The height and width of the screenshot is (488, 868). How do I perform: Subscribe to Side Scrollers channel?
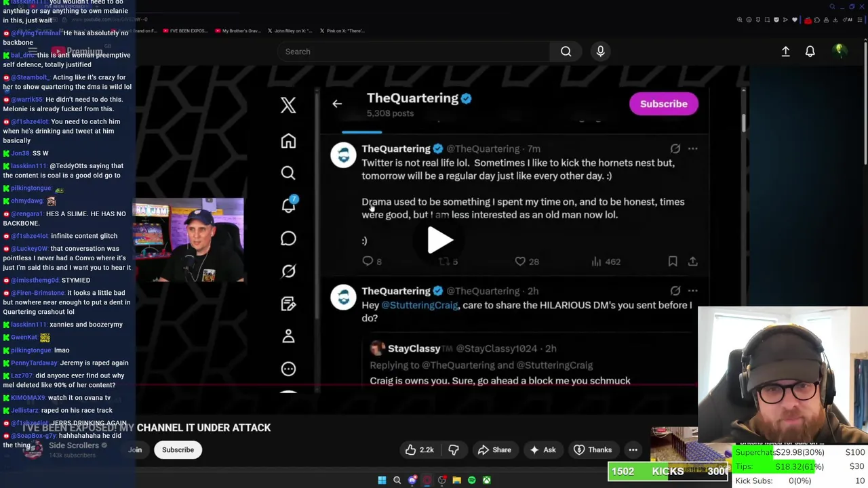(x=178, y=449)
